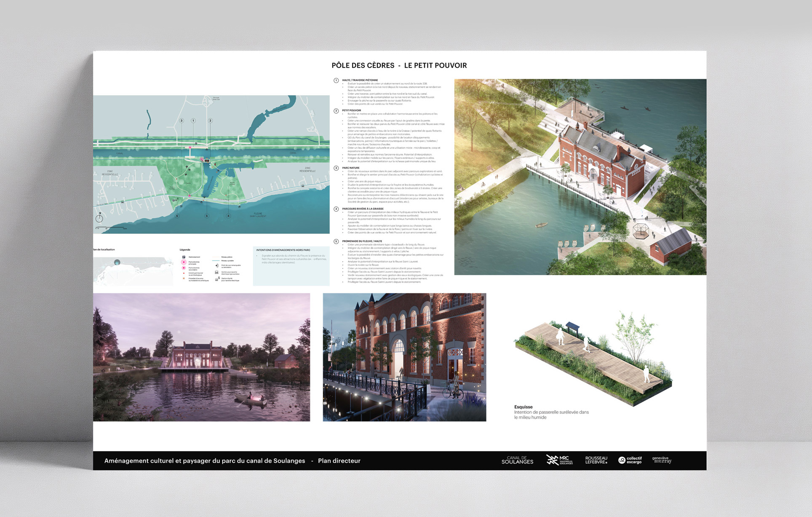Click the north arrow compass on map
The width and height of the screenshot is (812, 517).
point(99,218)
